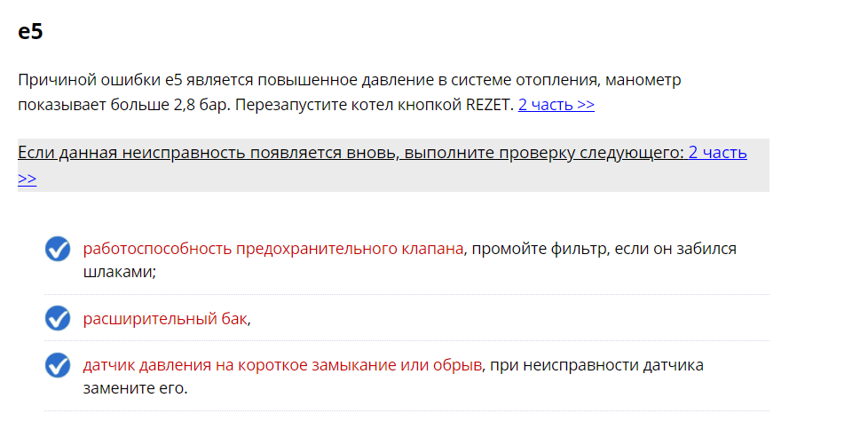Select the e5 heading
This screenshot has height=422, width=868.
(30, 32)
